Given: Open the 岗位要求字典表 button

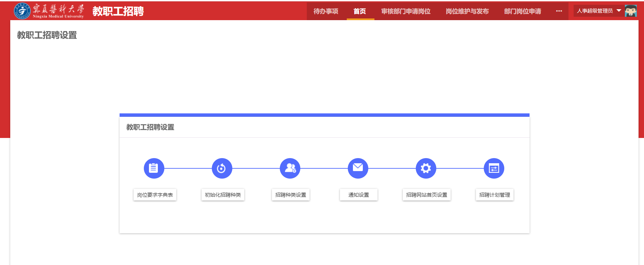Looking at the screenshot, I should pyautogui.click(x=155, y=195).
